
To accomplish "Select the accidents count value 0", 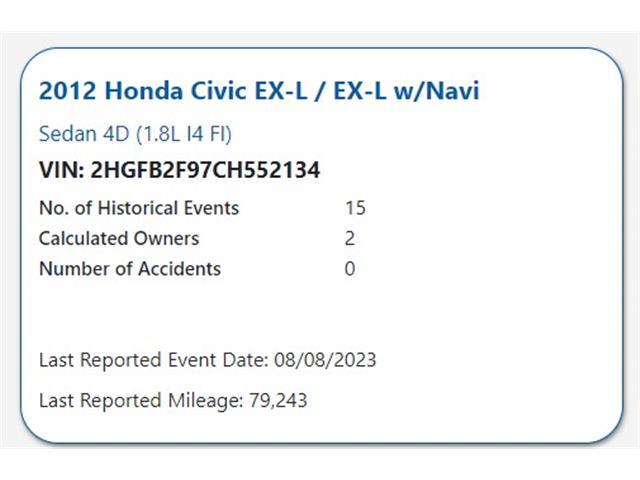I will (350, 269).
